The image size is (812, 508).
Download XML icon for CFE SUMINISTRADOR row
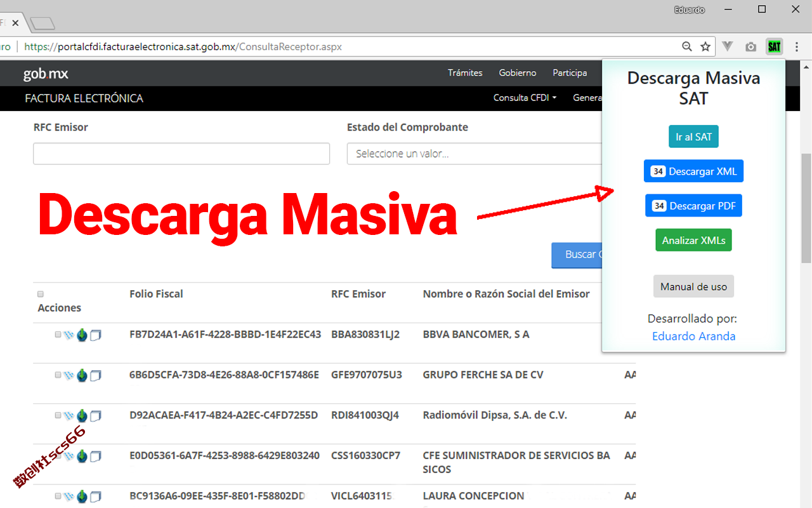pos(82,456)
